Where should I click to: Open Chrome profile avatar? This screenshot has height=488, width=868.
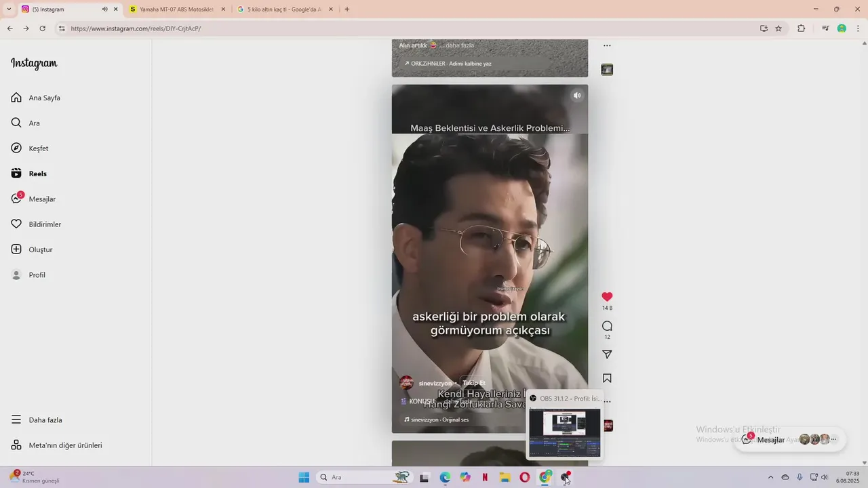point(842,28)
